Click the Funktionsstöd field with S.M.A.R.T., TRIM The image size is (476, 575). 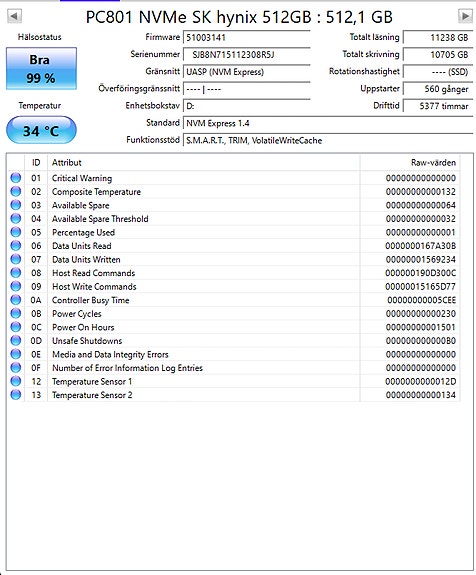pyautogui.click(x=328, y=140)
